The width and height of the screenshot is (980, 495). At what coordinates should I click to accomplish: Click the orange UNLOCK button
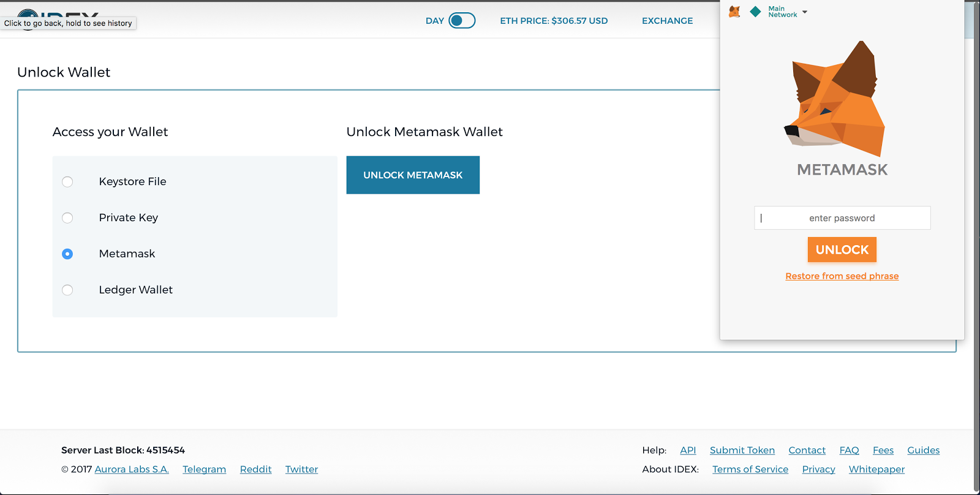click(842, 250)
